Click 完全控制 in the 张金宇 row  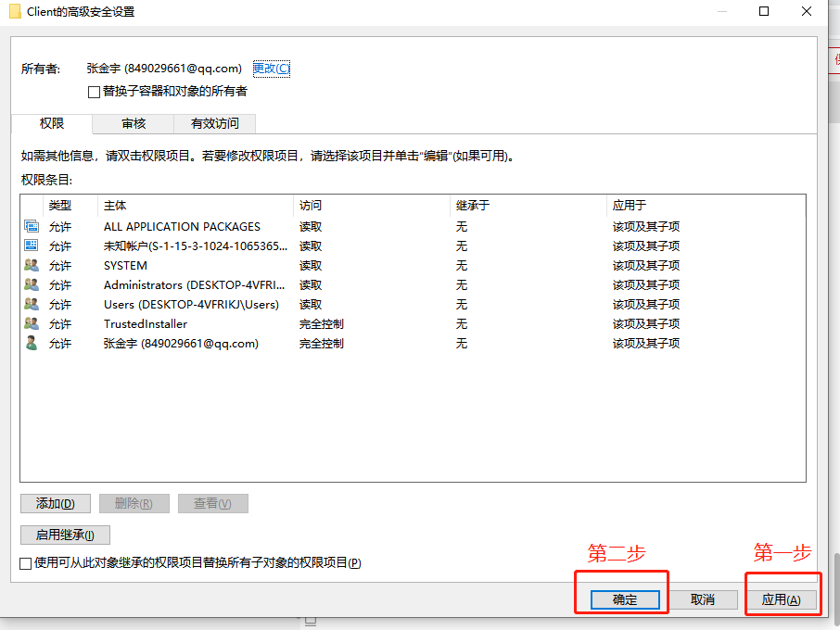(x=322, y=343)
